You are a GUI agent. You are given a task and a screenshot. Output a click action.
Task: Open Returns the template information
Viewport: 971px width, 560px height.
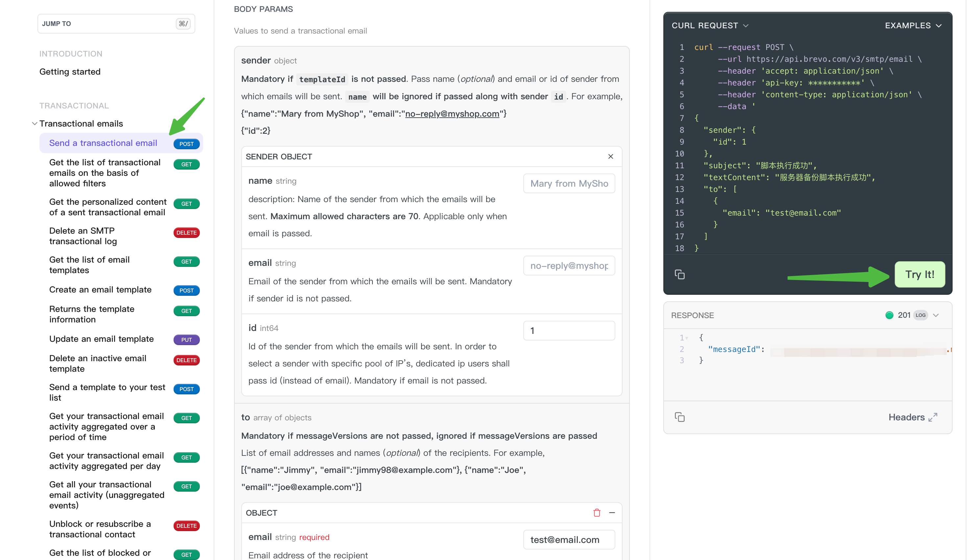click(92, 314)
